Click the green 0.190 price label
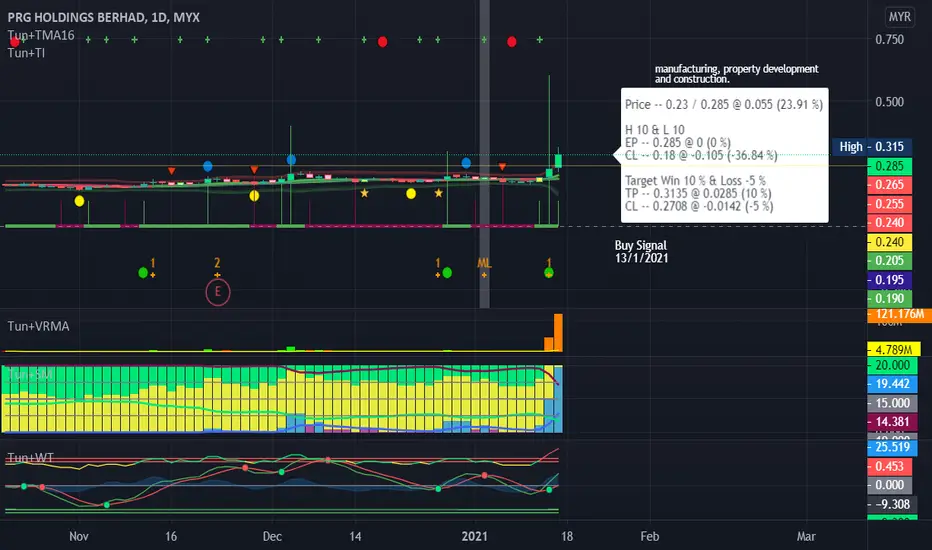This screenshot has width=932, height=550. tap(889, 298)
